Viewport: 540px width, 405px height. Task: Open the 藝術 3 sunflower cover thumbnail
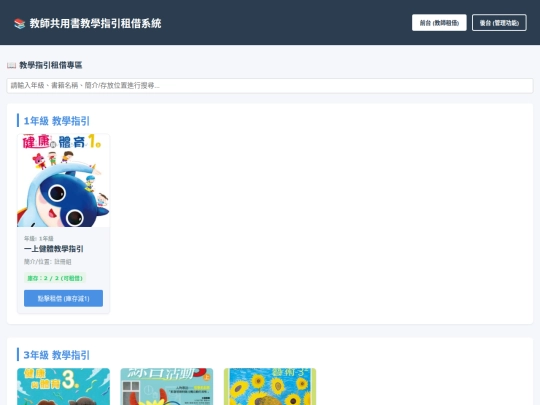(270, 386)
